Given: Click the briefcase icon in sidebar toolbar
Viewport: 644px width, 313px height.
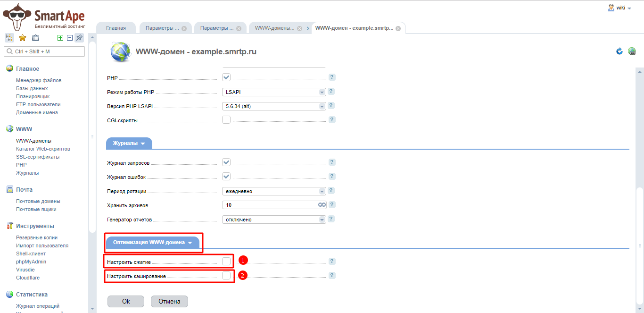Looking at the screenshot, I should [x=35, y=38].
